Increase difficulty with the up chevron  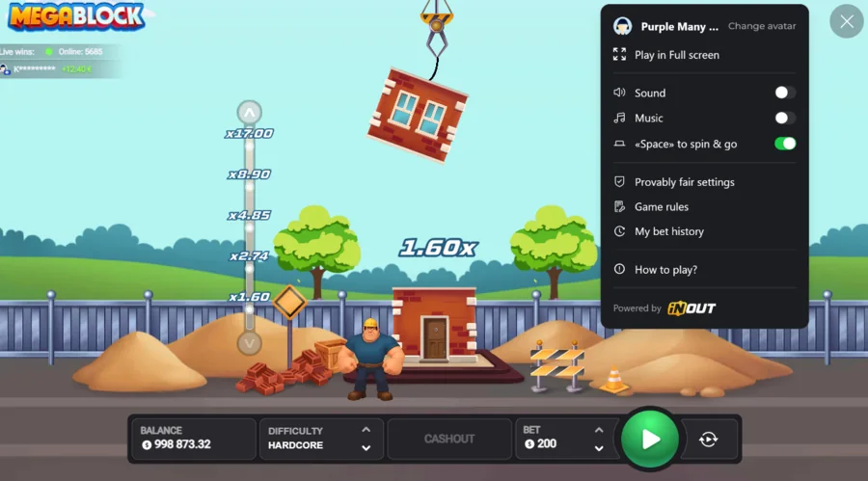coord(366,430)
